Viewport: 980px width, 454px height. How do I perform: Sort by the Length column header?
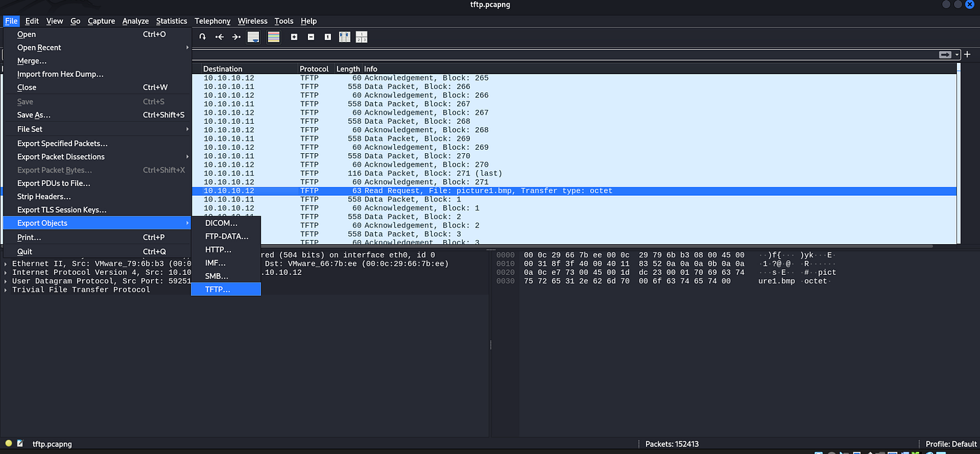click(348, 69)
